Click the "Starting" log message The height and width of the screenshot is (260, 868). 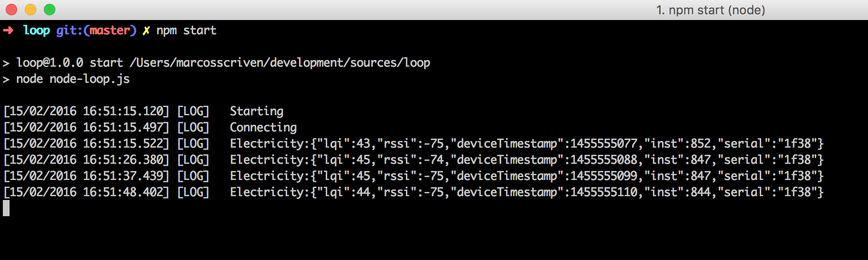coord(257,111)
